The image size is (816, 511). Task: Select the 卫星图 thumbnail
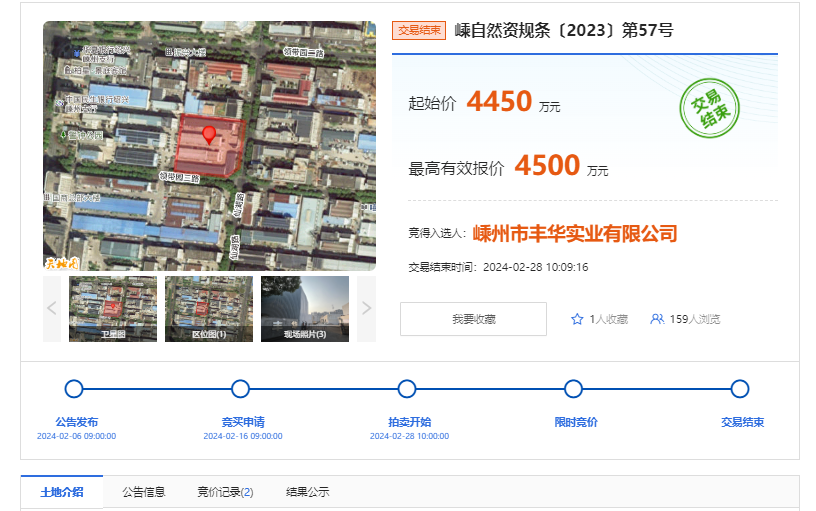point(112,309)
